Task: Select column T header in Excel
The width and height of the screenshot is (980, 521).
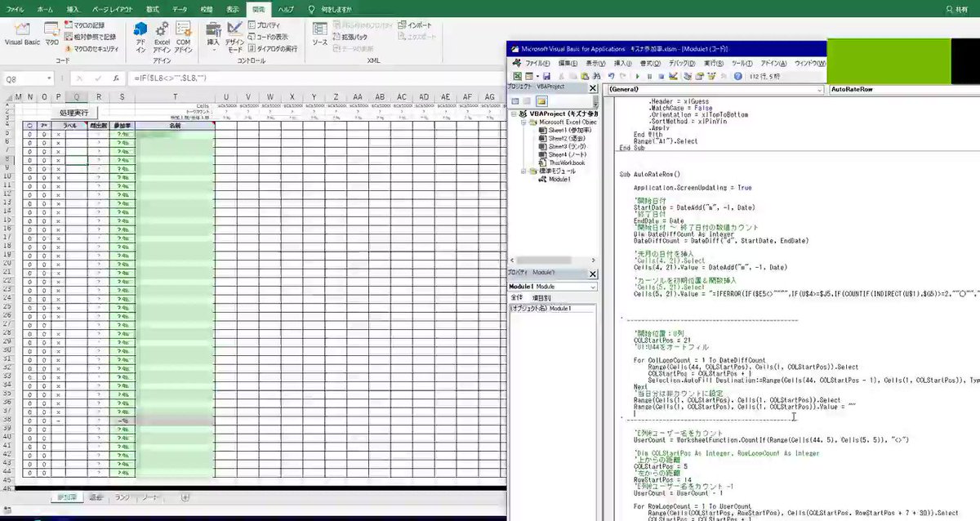Action: point(175,97)
